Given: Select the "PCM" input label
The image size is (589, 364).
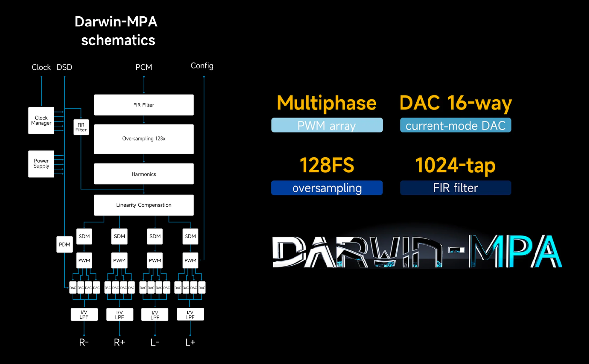Looking at the screenshot, I should 144,67.
